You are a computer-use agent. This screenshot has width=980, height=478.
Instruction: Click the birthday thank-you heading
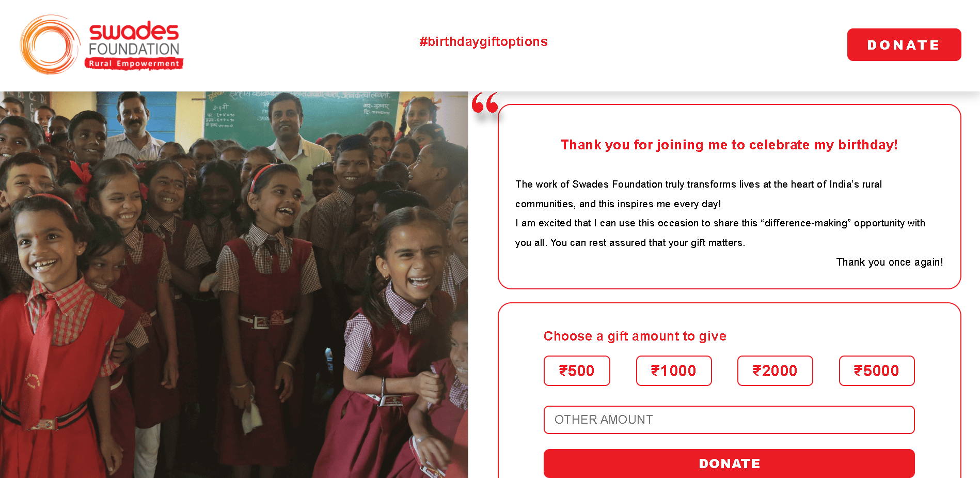729,145
